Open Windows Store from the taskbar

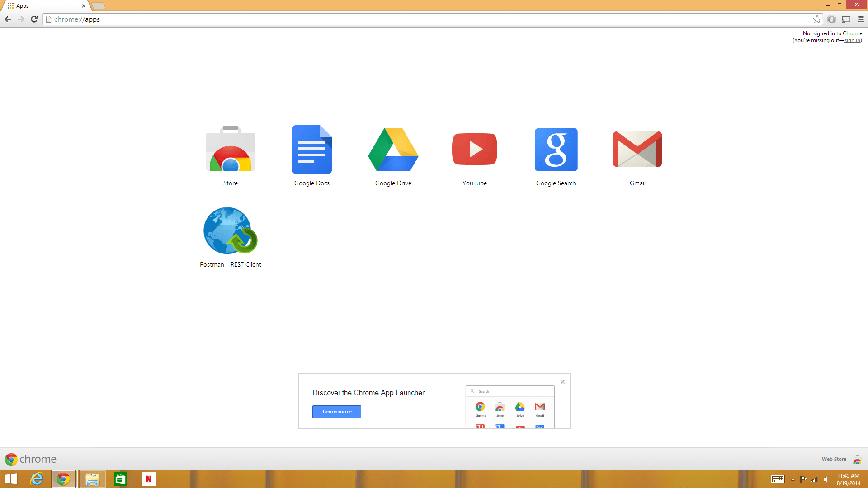pyautogui.click(x=120, y=479)
